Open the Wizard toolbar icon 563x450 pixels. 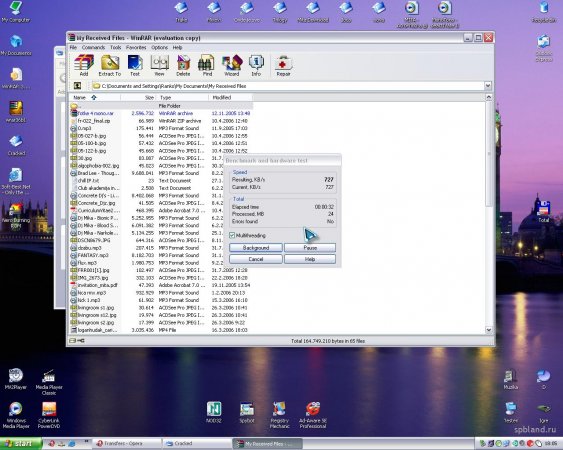[x=232, y=65]
